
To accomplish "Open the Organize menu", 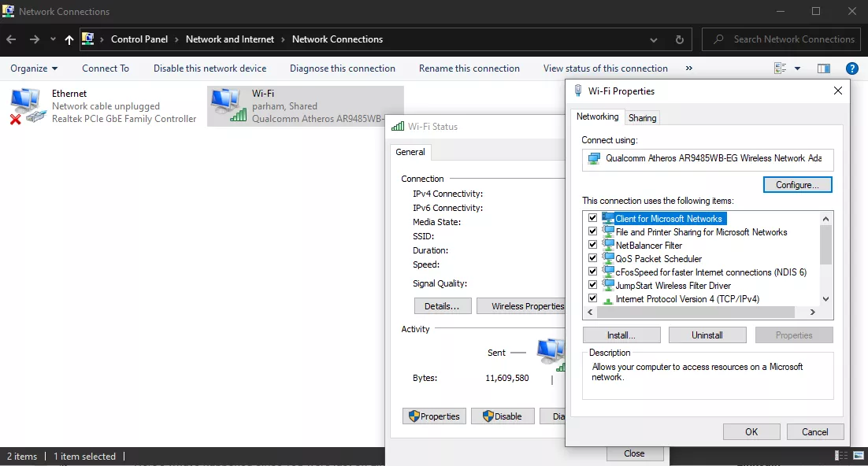I will pos(34,68).
